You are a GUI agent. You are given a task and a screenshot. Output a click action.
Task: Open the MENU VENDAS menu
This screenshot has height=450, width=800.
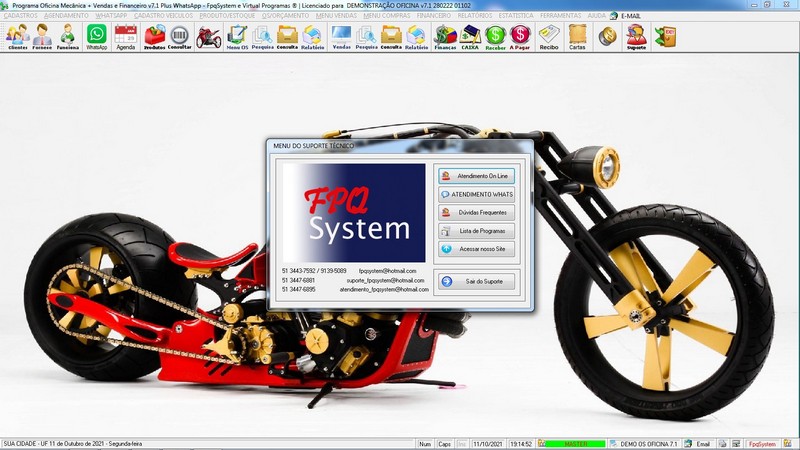[x=336, y=16]
